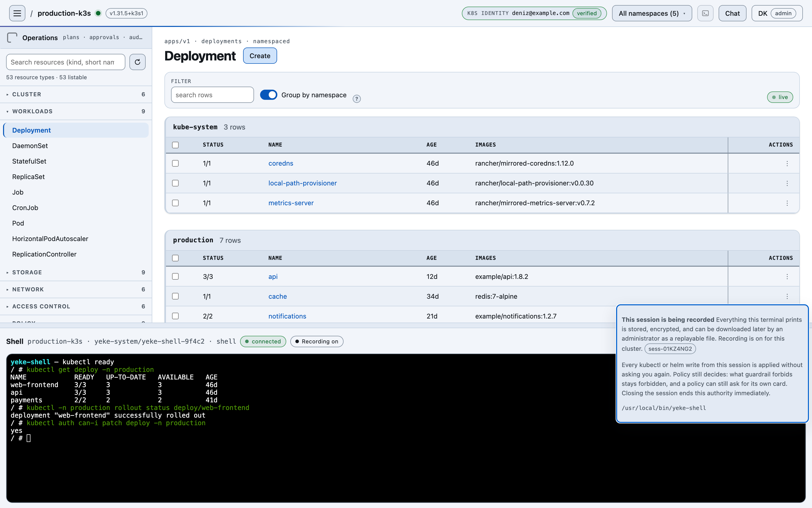The height and width of the screenshot is (508, 812).
Task: Expand the NETWORK section
Action: click(x=76, y=289)
